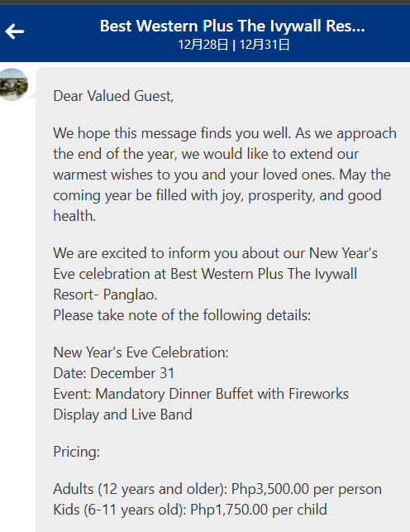Viewport: 410px width, 532px height.
Task: Click the "Display and Live Band" text
Action: (122, 415)
